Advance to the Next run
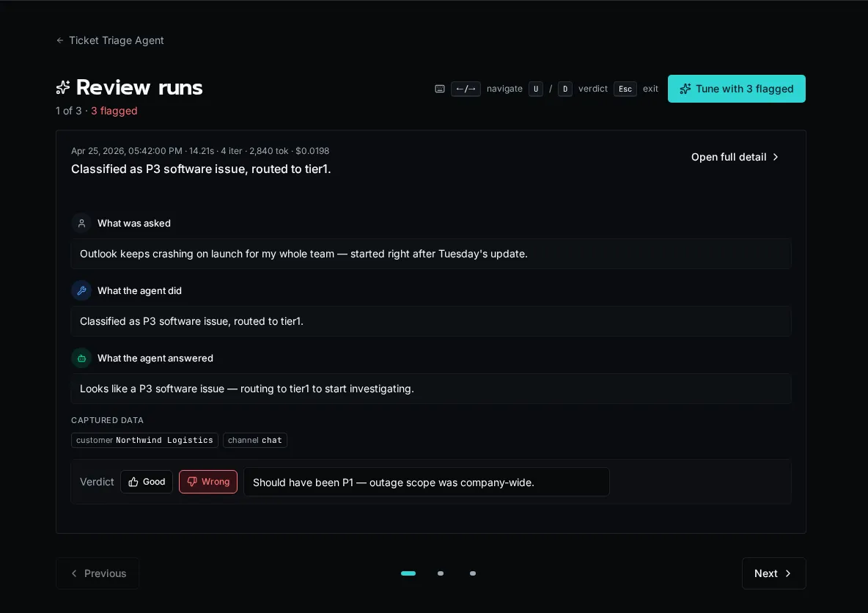 pyautogui.click(x=773, y=573)
